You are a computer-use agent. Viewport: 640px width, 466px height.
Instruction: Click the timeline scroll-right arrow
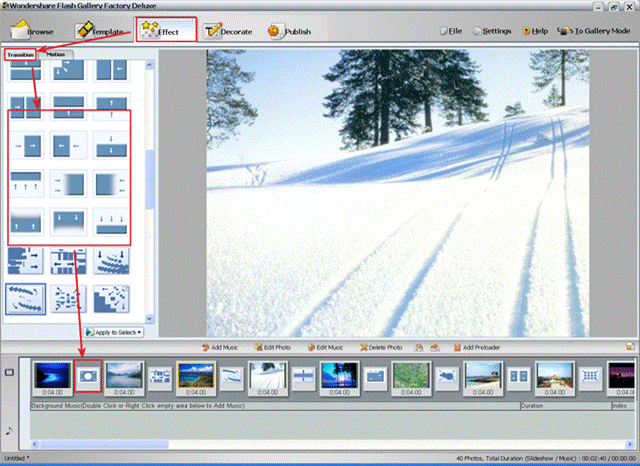630,444
